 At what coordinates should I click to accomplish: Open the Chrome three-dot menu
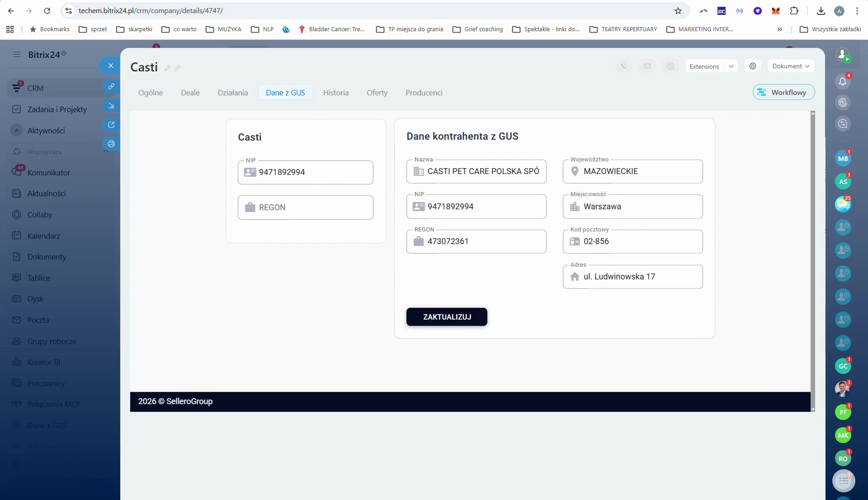click(857, 11)
